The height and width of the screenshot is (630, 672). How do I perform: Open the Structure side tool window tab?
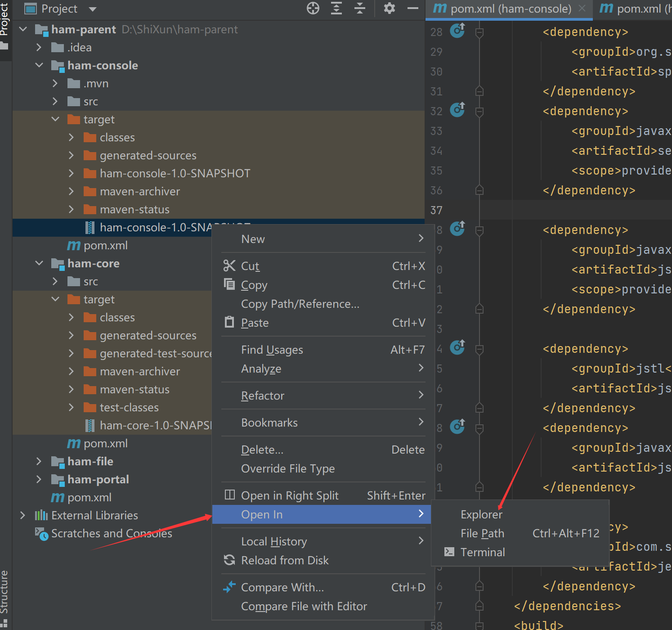pyautogui.click(x=5, y=598)
